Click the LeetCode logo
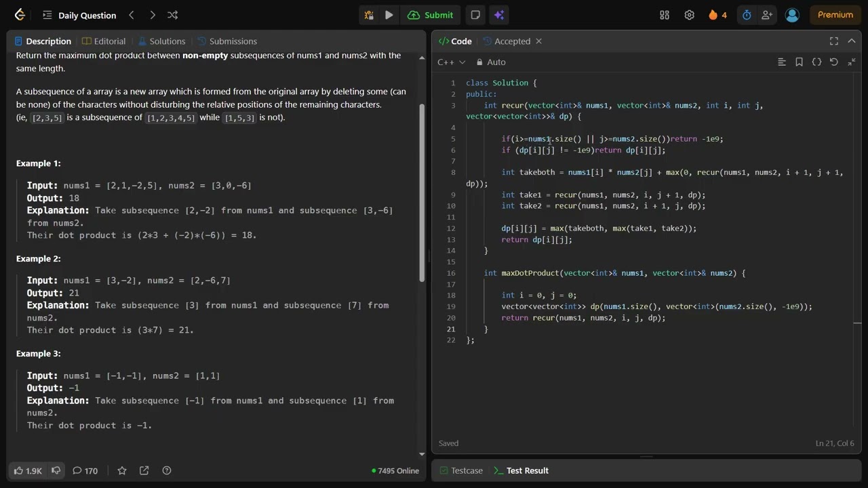 [x=20, y=15]
